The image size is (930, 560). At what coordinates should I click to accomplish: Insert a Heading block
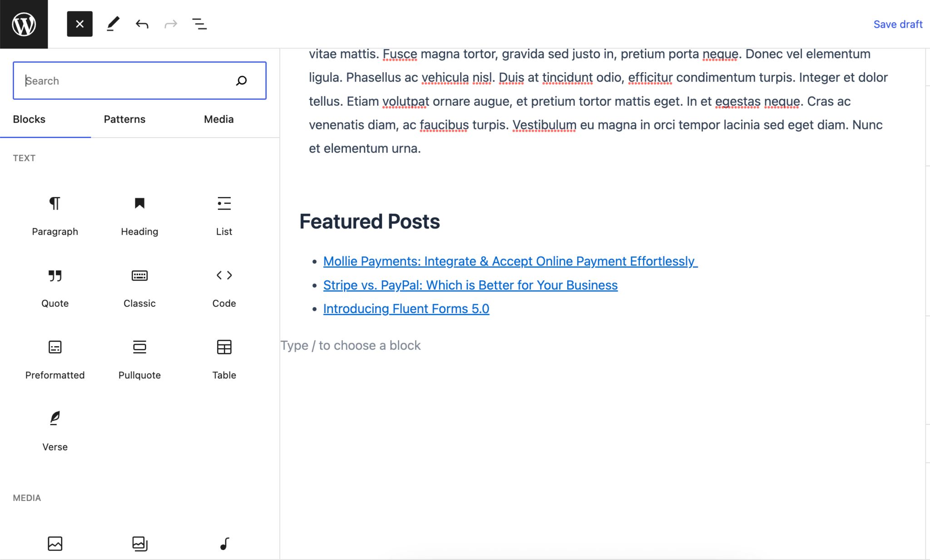pos(139,215)
